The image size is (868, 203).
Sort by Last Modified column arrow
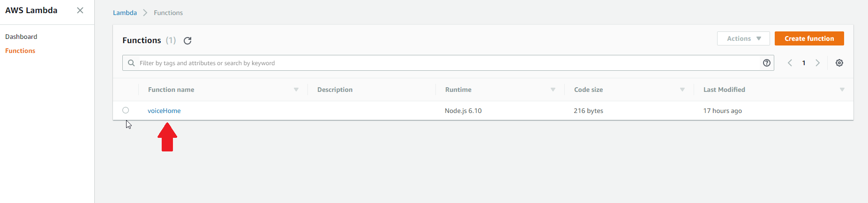(842, 90)
